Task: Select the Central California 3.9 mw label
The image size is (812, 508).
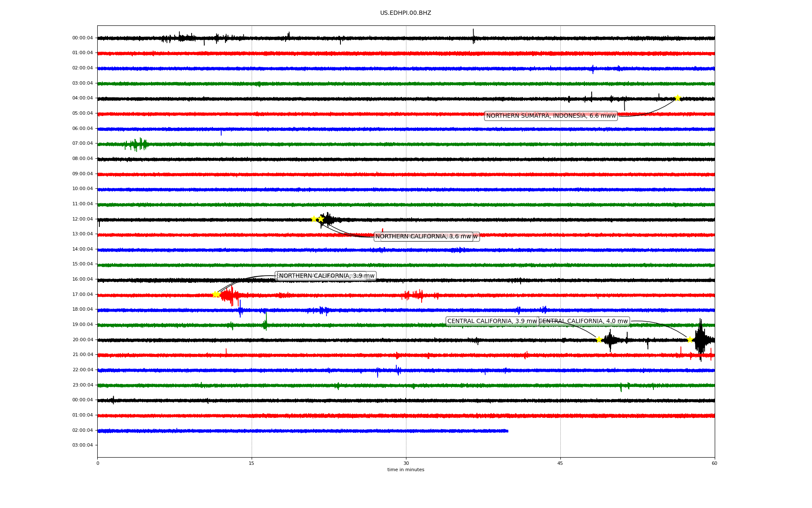Action: [x=492, y=321]
